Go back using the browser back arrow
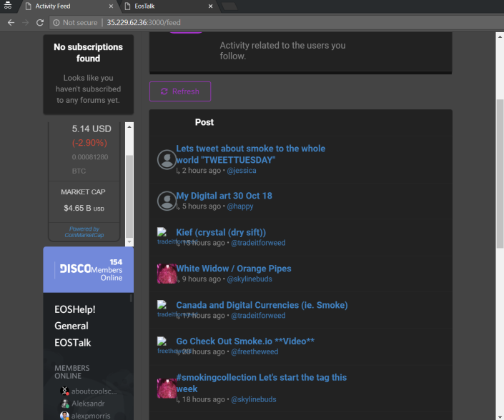Viewport: 504px width, 420px height. pos(11,22)
